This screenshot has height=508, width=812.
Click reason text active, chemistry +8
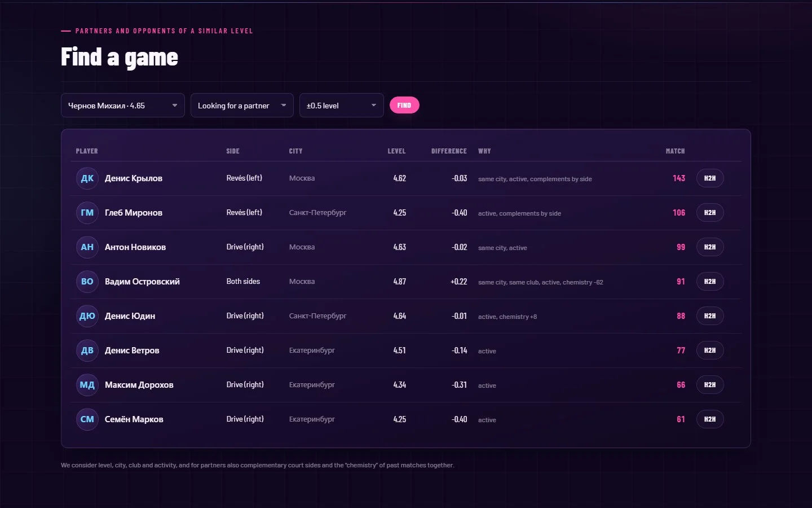click(507, 317)
